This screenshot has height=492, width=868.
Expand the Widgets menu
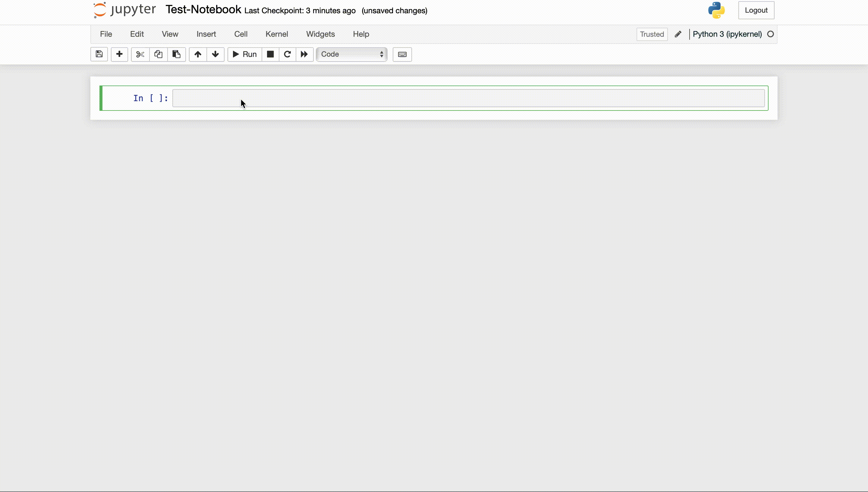(320, 34)
